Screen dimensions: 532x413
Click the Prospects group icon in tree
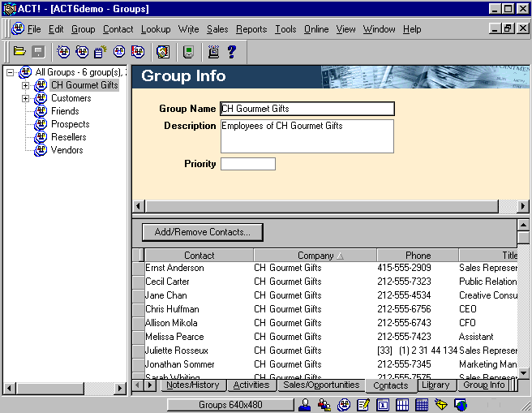click(x=41, y=124)
